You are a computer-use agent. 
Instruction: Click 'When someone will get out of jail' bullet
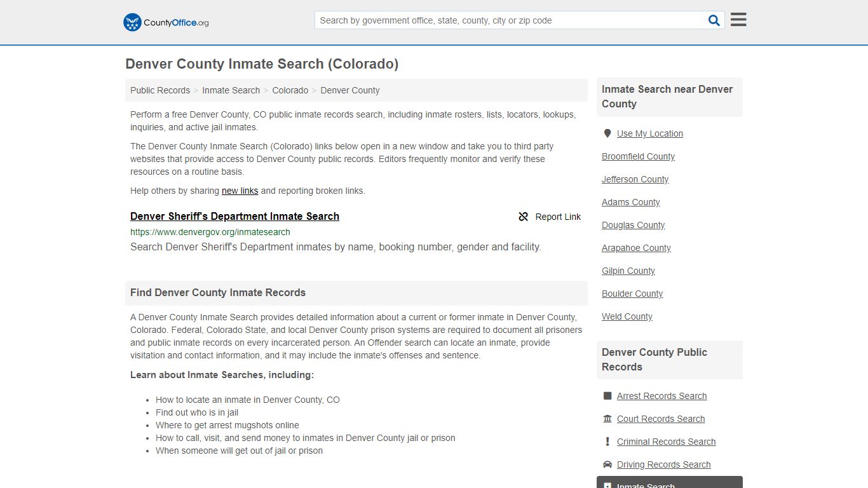[239, 451]
